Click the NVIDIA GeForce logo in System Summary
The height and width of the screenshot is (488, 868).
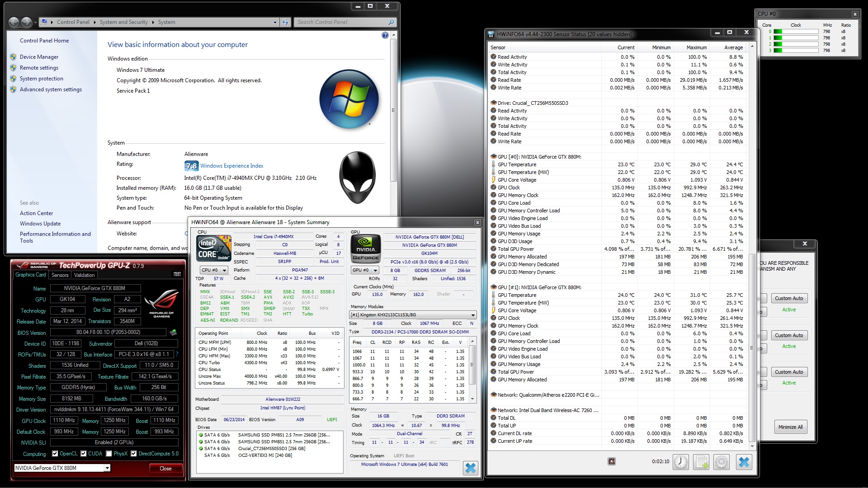point(366,248)
